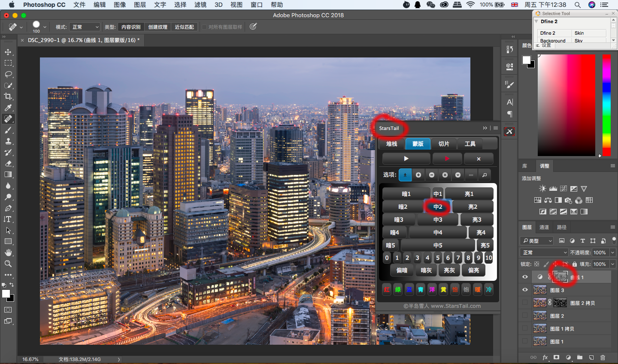Click the vertical hue spectrum slider
This screenshot has height=364, width=618.
[x=606, y=105]
